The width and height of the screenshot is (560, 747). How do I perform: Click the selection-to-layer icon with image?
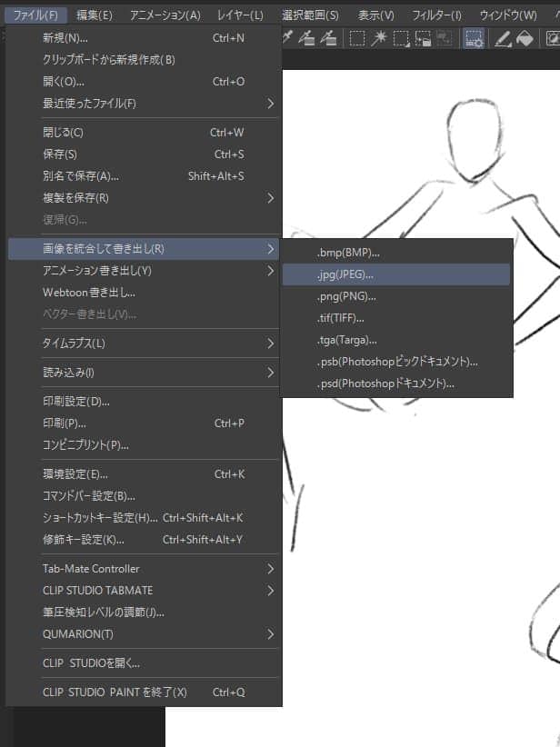[423, 38]
